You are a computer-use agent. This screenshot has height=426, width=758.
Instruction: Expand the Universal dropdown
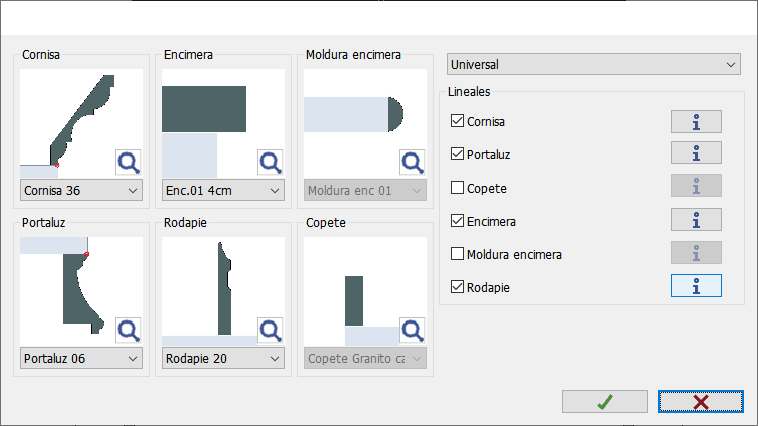coord(594,64)
